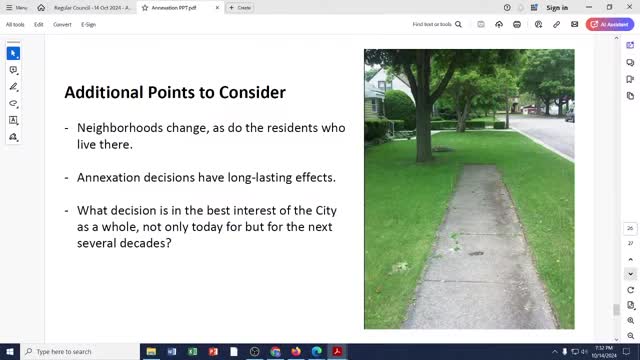Open AI Assistant panel icon in right sidebar
Viewport: 640px width, 360px height.
(630, 45)
